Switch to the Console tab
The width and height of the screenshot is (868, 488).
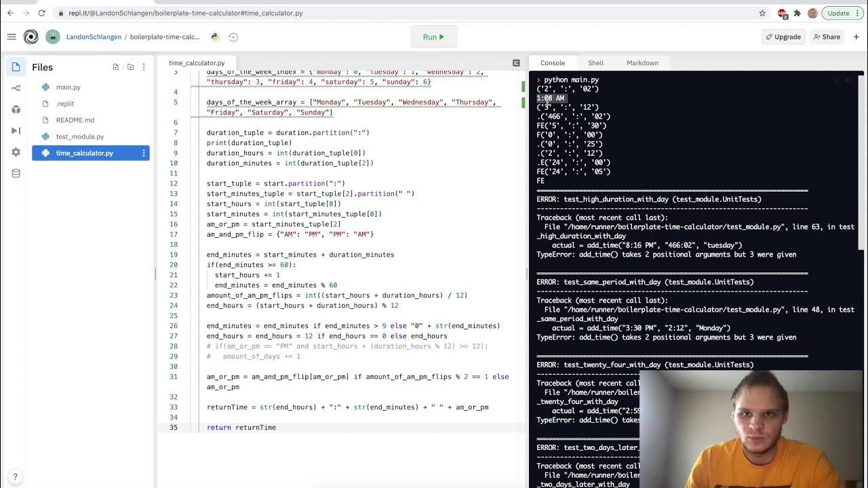pyautogui.click(x=553, y=62)
